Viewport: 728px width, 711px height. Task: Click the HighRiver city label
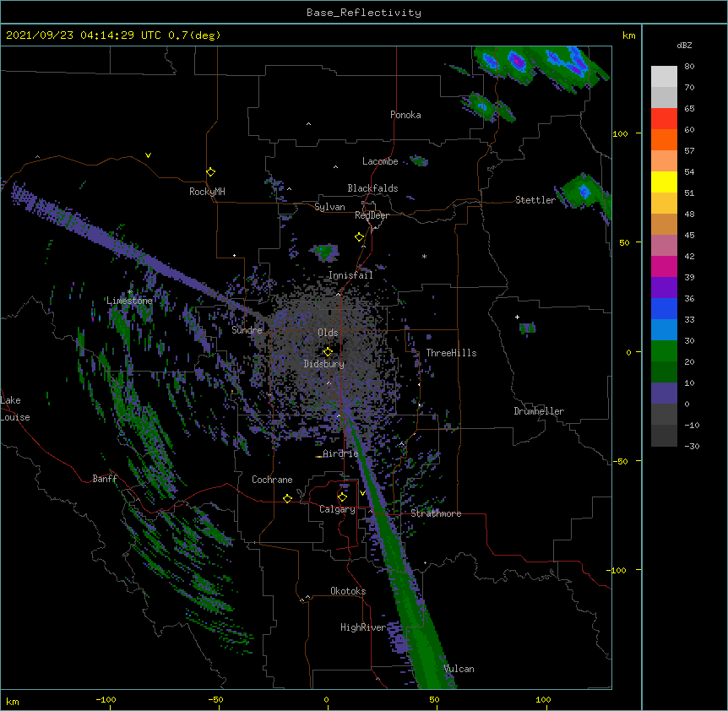(x=363, y=627)
